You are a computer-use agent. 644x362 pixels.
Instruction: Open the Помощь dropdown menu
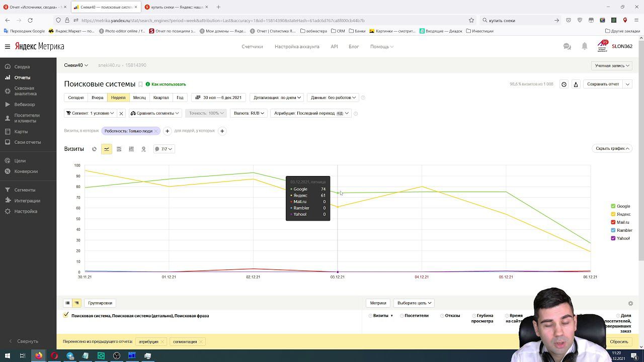pos(382,46)
